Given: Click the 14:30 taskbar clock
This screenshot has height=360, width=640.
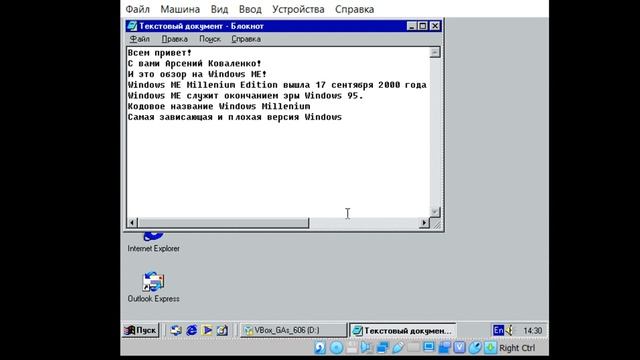Looking at the screenshot, I should click(533, 331).
